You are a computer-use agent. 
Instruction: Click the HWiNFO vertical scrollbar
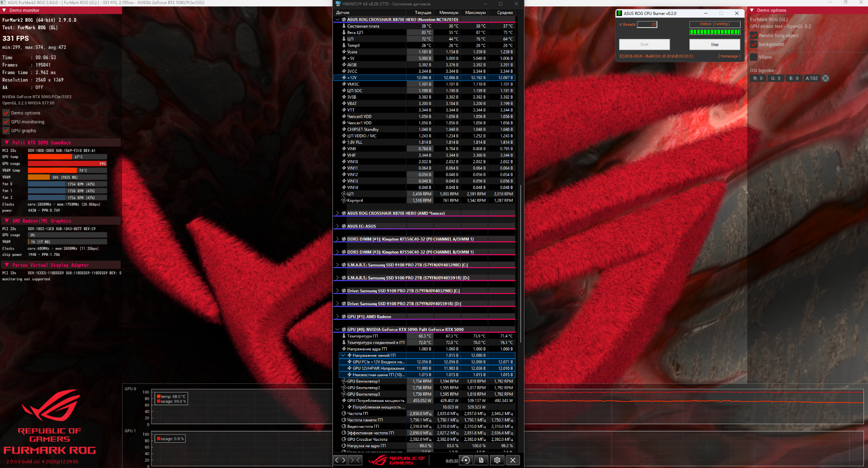point(521,263)
